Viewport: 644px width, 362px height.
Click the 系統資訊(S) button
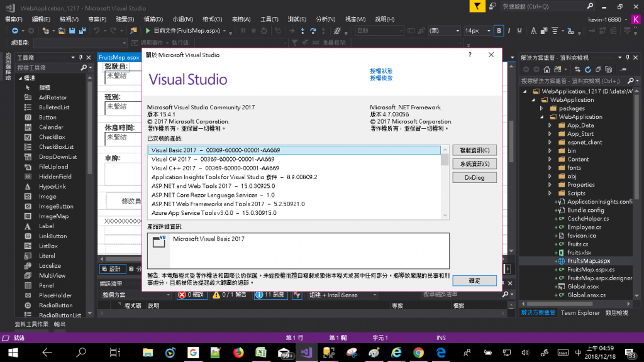coord(474,164)
